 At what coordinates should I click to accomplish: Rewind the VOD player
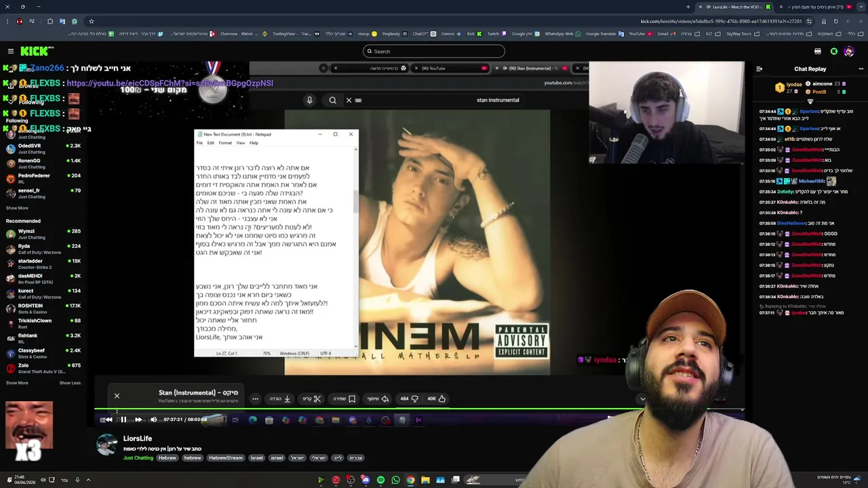pos(108,420)
